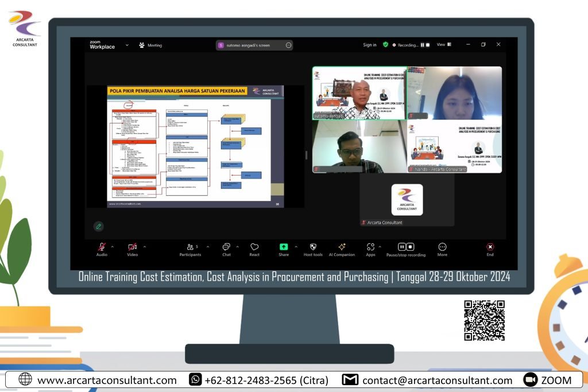The width and height of the screenshot is (588, 392).
Task: Turn on camera with the Video button
Action: (x=132, y=247)
